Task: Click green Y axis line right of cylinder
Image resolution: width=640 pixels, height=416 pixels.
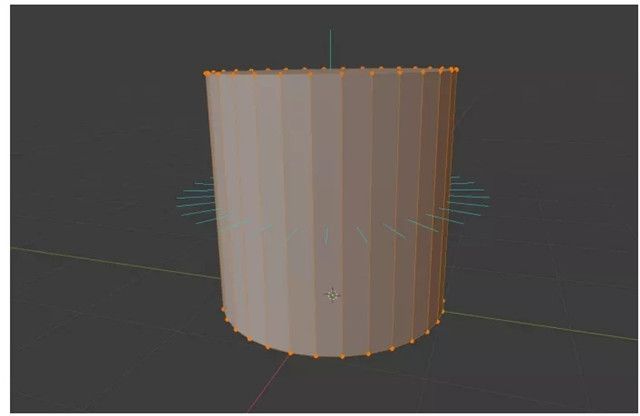Action: pyautogui.click(x=541, y=326)
